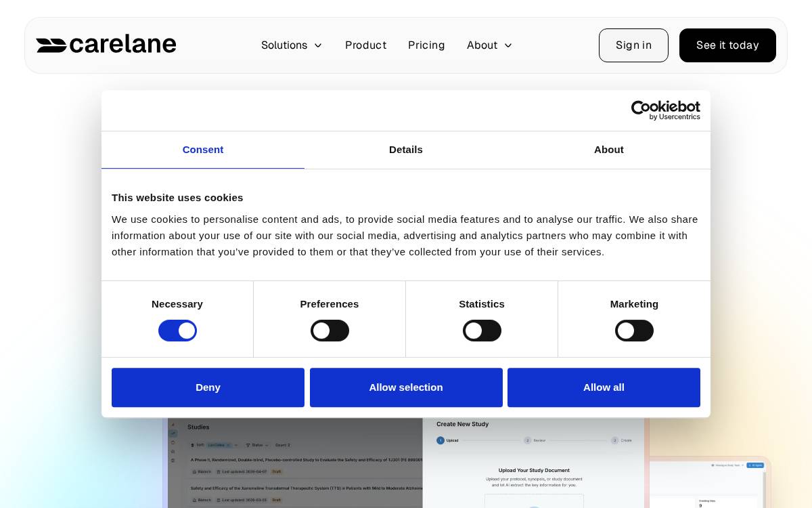Enable the Marketing cookies switch
The height and width of the screenshot is (508, 812).
pyautogui.click(x=634, y=331)
